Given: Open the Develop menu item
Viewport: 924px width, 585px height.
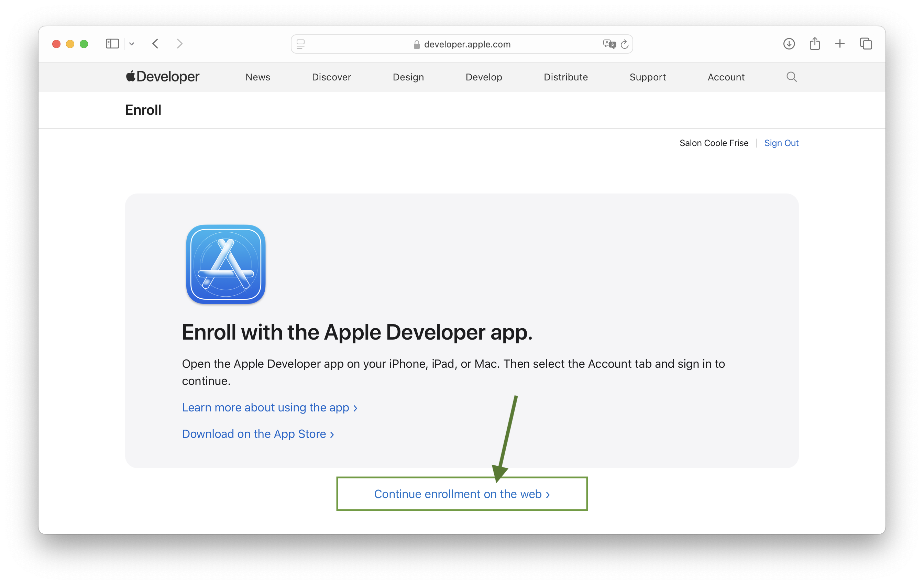Looking at the screenshot, I should pyautogui.click(x=484, y=77).
